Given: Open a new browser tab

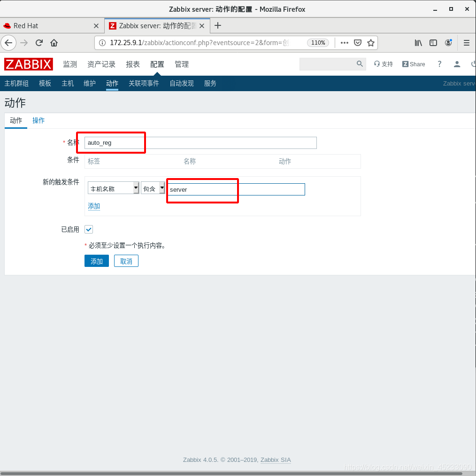Looking at the screenshot, I should (x=218, y=25).
